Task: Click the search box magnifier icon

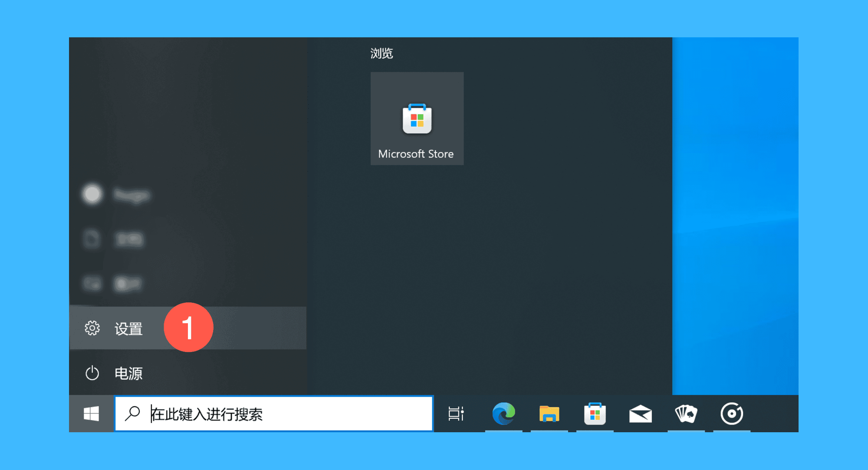Action: point(132,413)
